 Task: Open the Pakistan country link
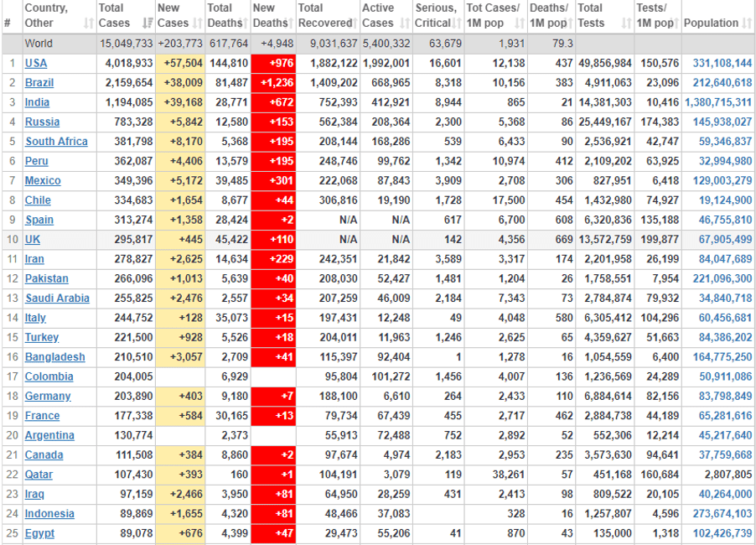47,278
